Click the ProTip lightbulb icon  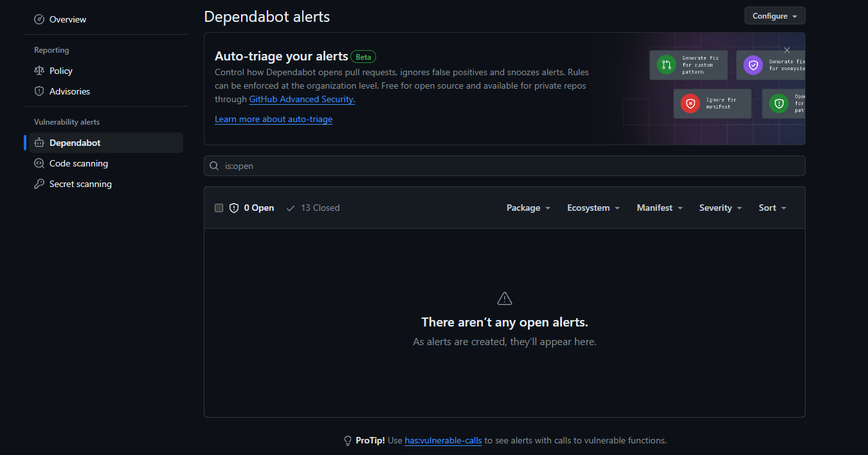click(x=348, y=441)
